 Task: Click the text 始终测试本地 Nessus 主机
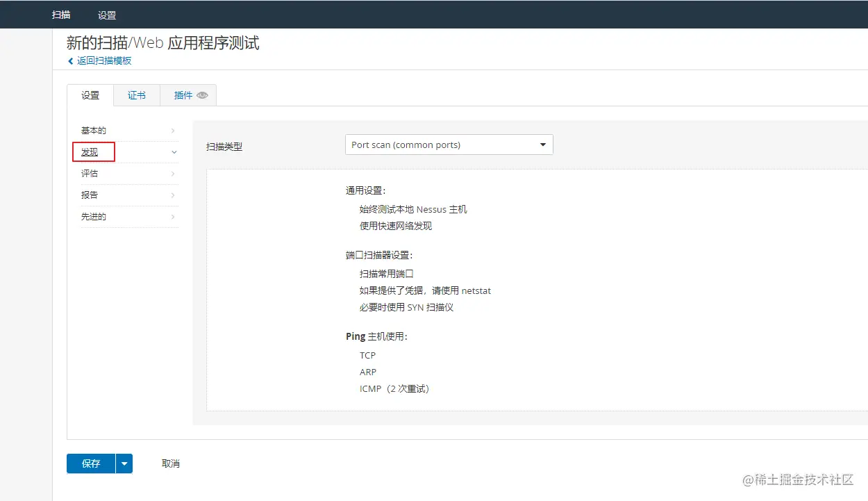[413, 209]
